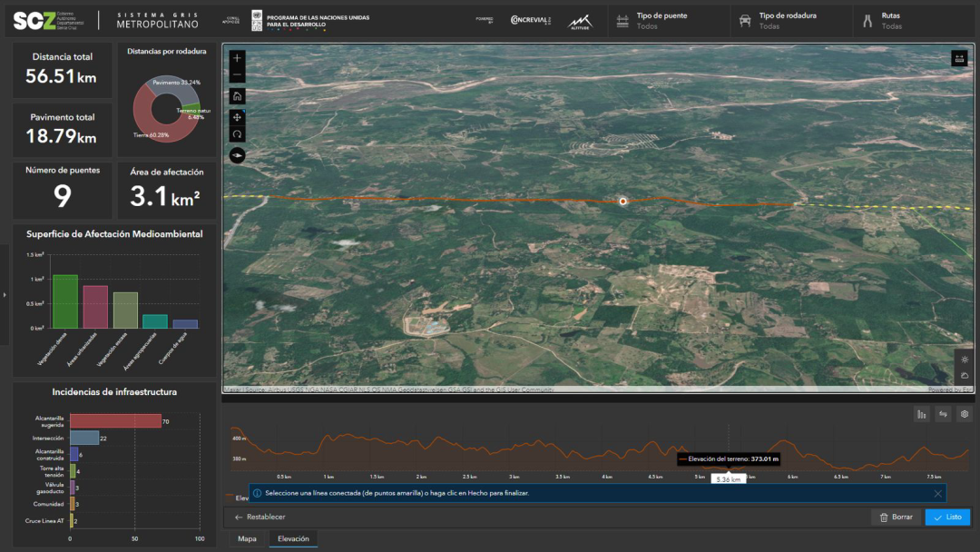Click the Restablecer button
The width and height of the screenshot is (980, 552).
pos(260,517)
